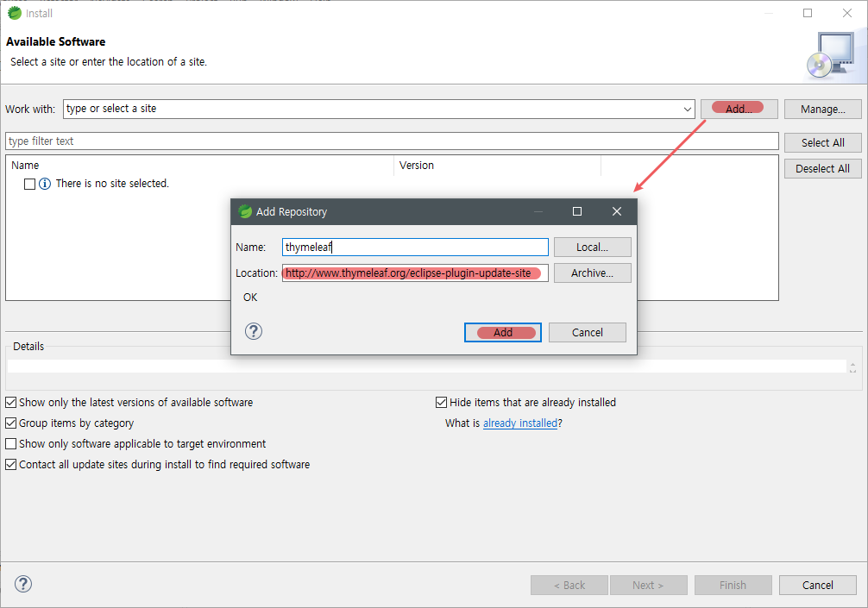Open the already installed link
The image size is (868, 608).
click(x=519, y=423)
